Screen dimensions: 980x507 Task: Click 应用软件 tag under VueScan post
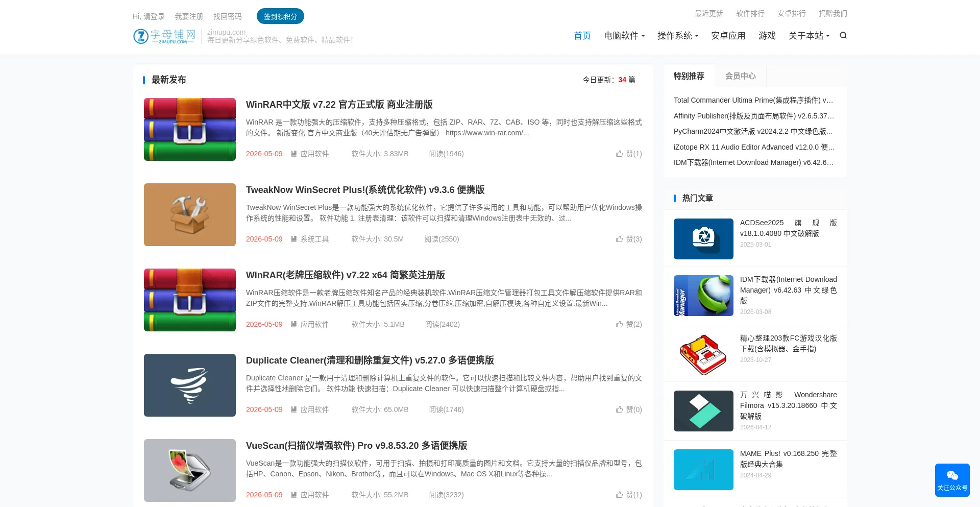314,495
